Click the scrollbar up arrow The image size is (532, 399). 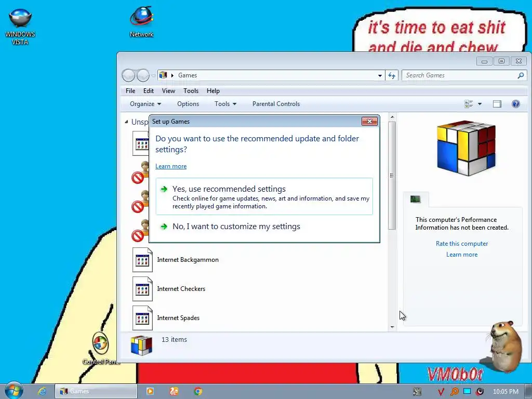point(392,117)
